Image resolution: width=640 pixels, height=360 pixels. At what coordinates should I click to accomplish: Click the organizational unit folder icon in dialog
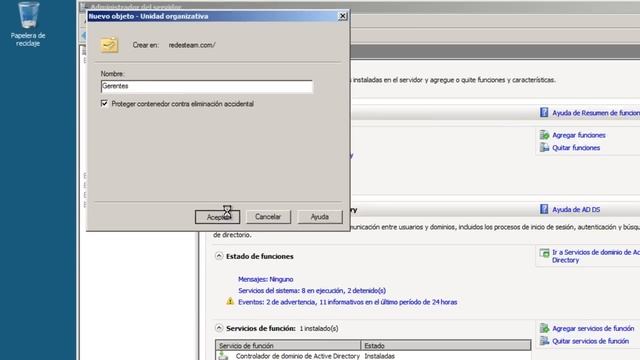point(109,44)
